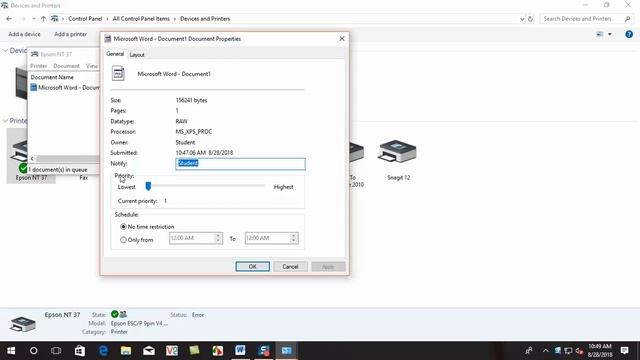Go up one folder level
Viewport: 640px width, 360px height.
pos(43,19)
